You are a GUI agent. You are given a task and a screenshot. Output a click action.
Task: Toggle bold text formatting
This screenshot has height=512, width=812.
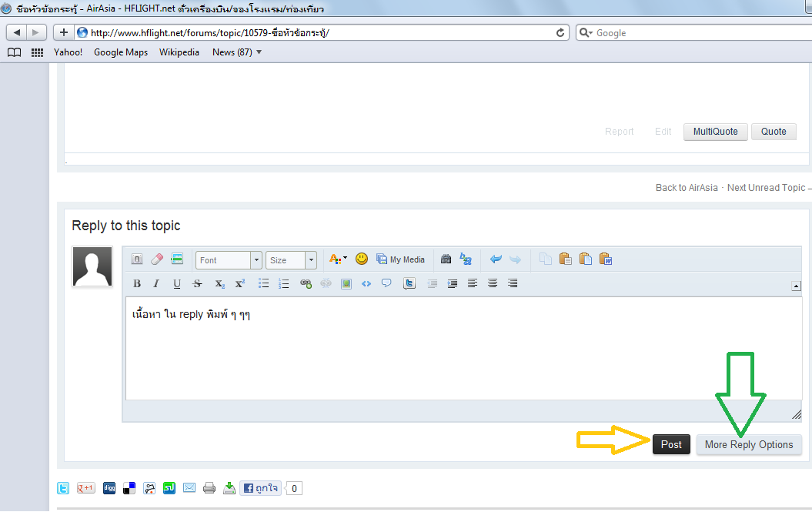coord(137,283)
